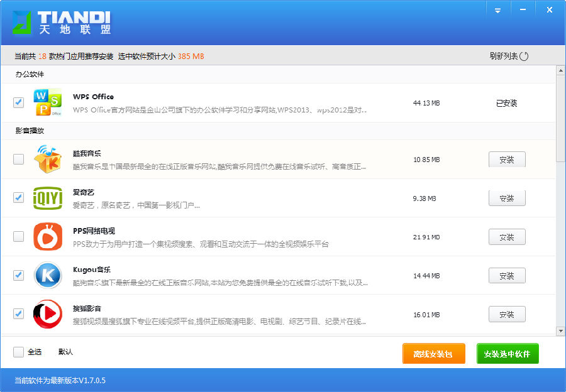Viewport: 566px width, 392px height.
Task: Minimize the TIANDI window
Action: click(x=523, y=9)
